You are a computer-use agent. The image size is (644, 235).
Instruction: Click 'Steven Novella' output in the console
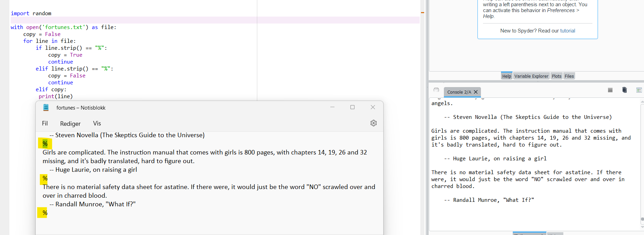[528, 117]
